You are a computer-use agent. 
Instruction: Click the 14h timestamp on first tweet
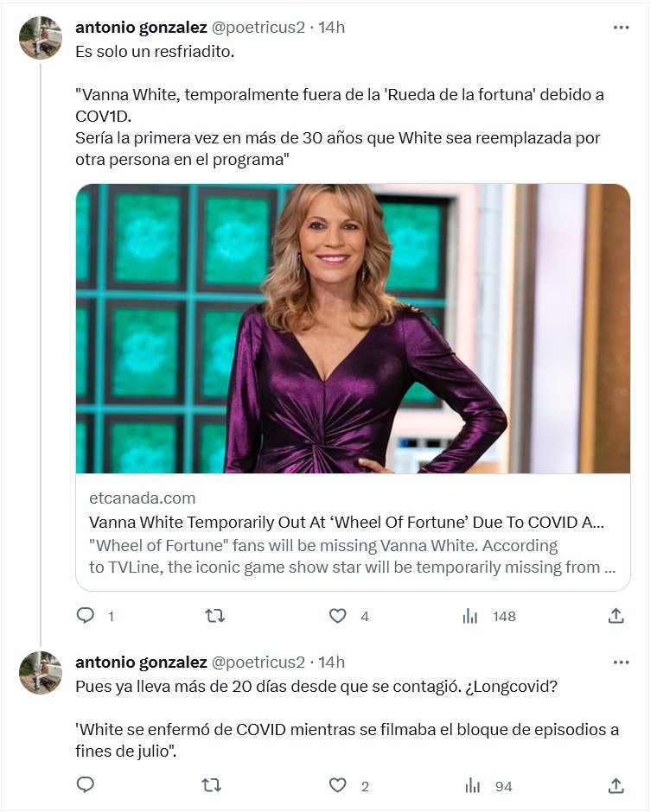click(x=332, y=28)
